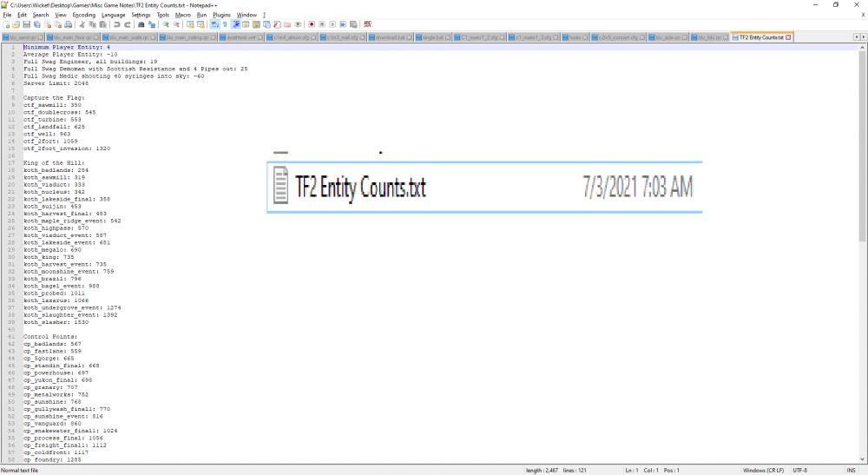The width and height of the screenshot is (868, 475).
Task: Close the blu_main_floor.qc tab
Action: click(x=96, y=37)
